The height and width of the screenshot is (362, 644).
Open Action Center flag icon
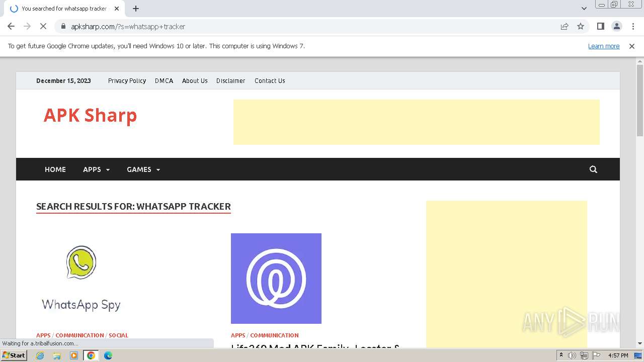click(x=596, y=355)
